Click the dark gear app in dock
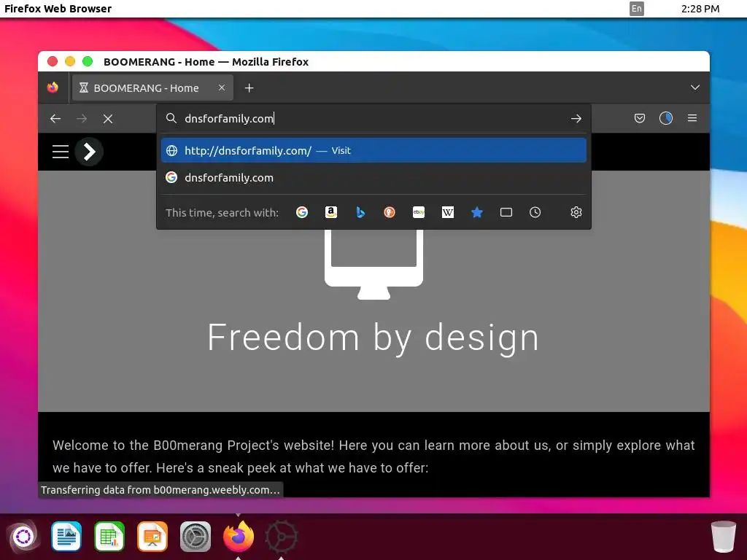This screenshot has width=747, height=560. pos(281,537)
